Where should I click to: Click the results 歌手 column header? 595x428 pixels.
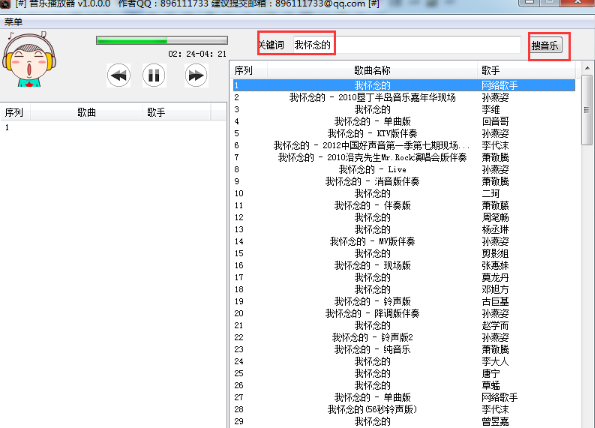pos(526,71)
